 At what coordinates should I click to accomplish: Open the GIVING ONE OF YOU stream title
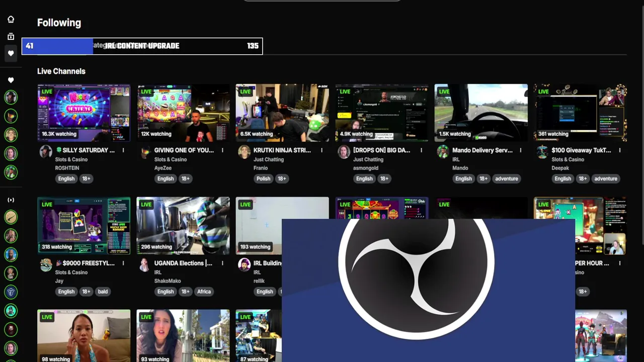pos(184,150)
